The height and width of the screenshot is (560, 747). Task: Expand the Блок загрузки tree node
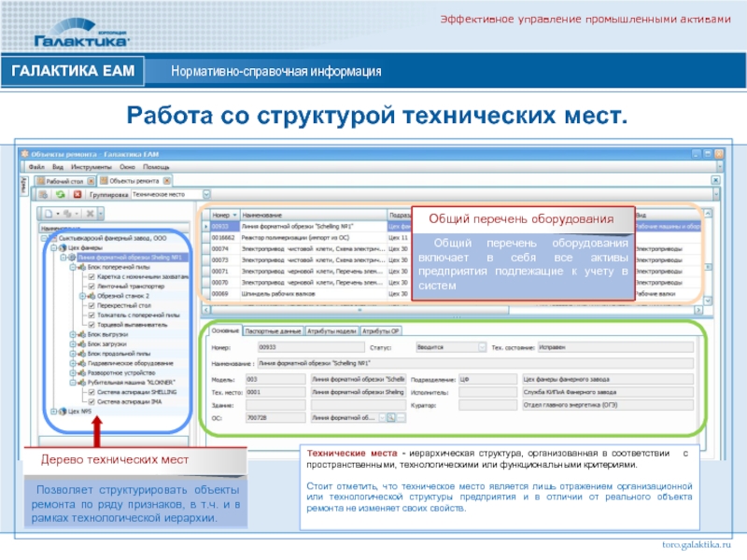(73, 343)
